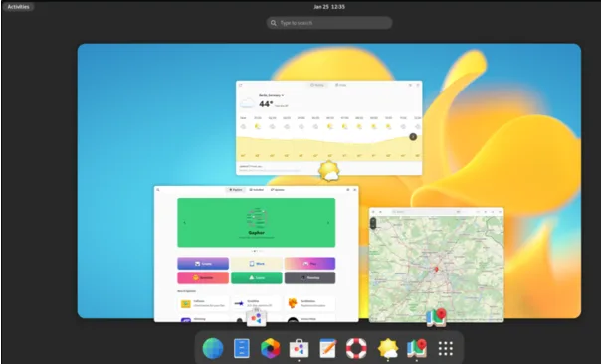Viewport: 602px width, 364px height.
Task: Launch Files from the dock
Action: pyautogui.click(x=242, y=348)
